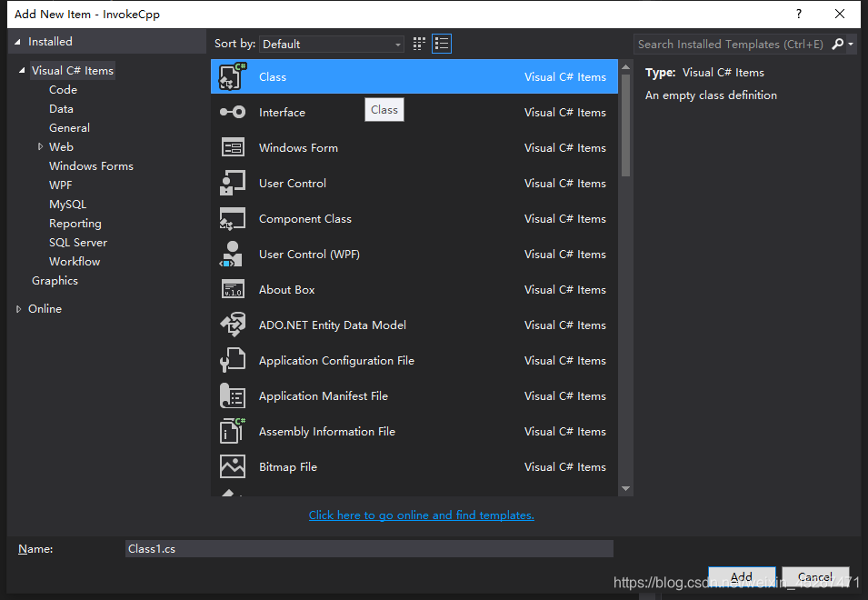Select the About Box template icon
Screen dimensions: 868x600
pos(233,289)
